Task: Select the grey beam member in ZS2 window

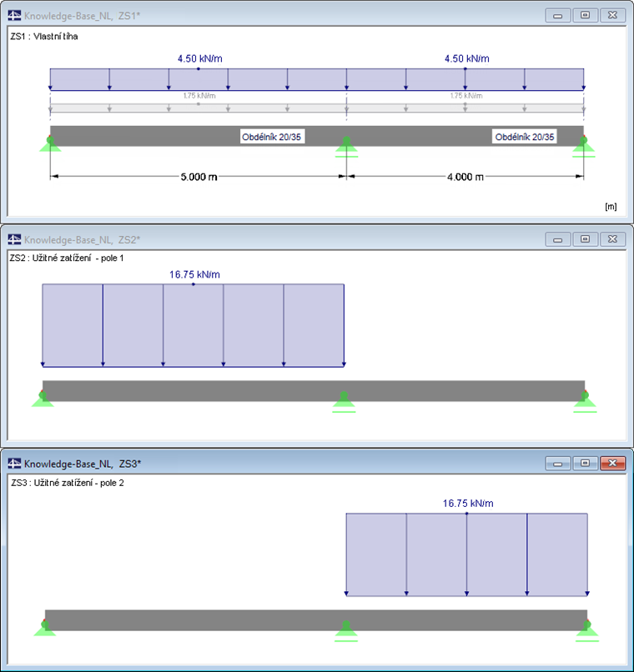Action: tap(314, 391)
